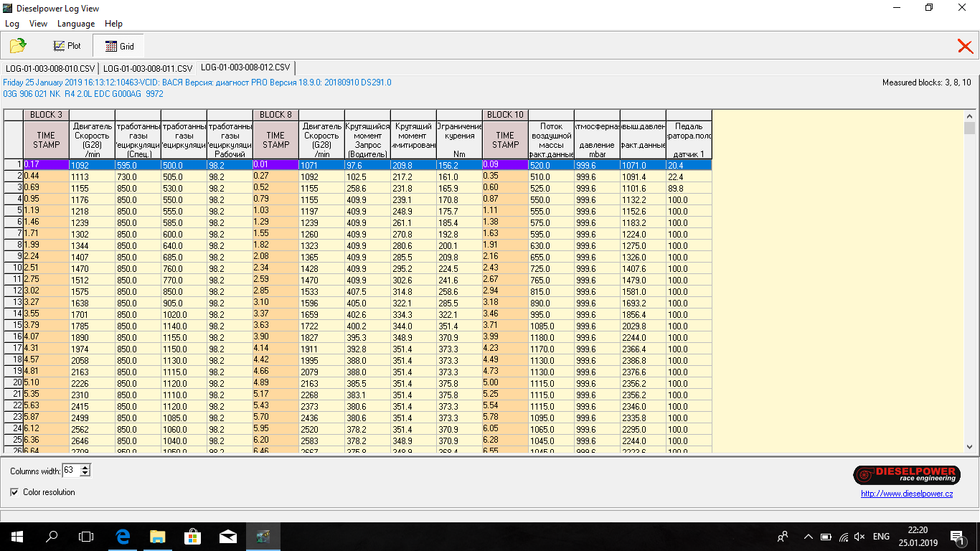
Task: Show hidden system tray icons
Action: (808, 537)
